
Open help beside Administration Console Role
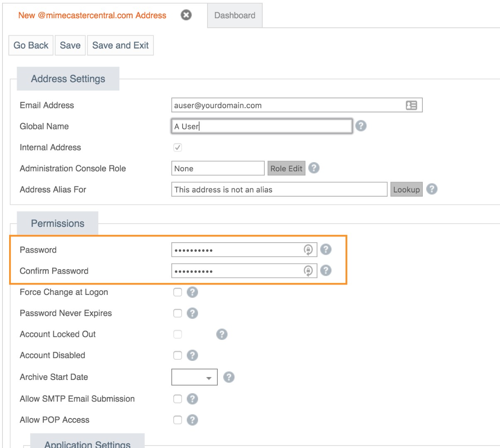tap(314, 168)
